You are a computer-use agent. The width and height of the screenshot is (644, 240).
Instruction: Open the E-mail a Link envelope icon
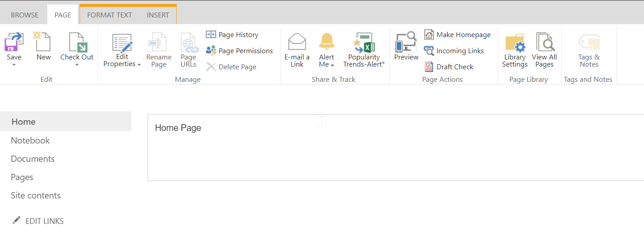[297, 42]
